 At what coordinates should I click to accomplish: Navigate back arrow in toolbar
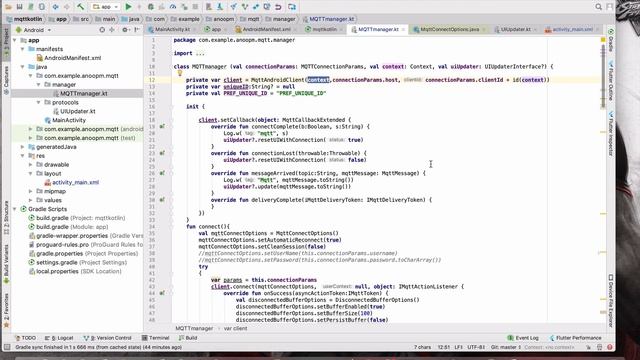pyautogui.click(x=56, y=7)
